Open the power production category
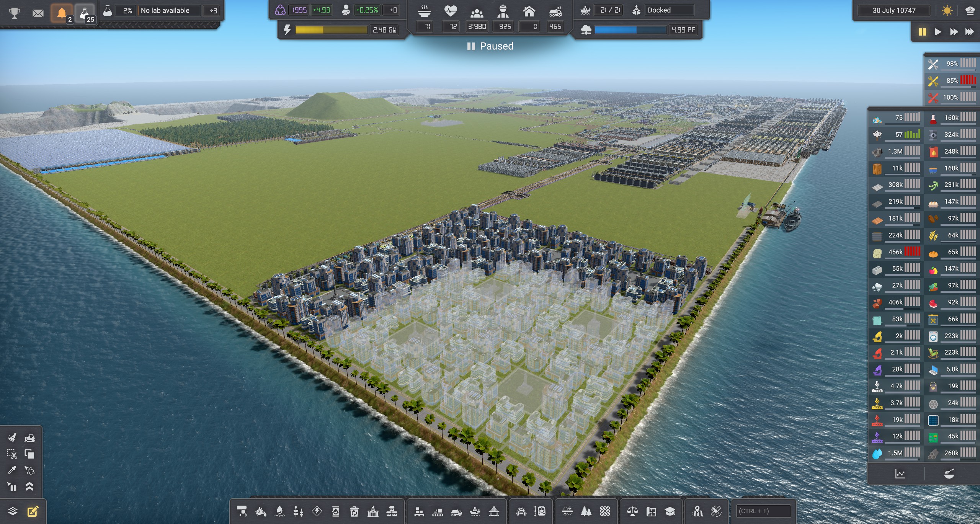The width and height of the screenshot is (980, 524). pos(317,511)
